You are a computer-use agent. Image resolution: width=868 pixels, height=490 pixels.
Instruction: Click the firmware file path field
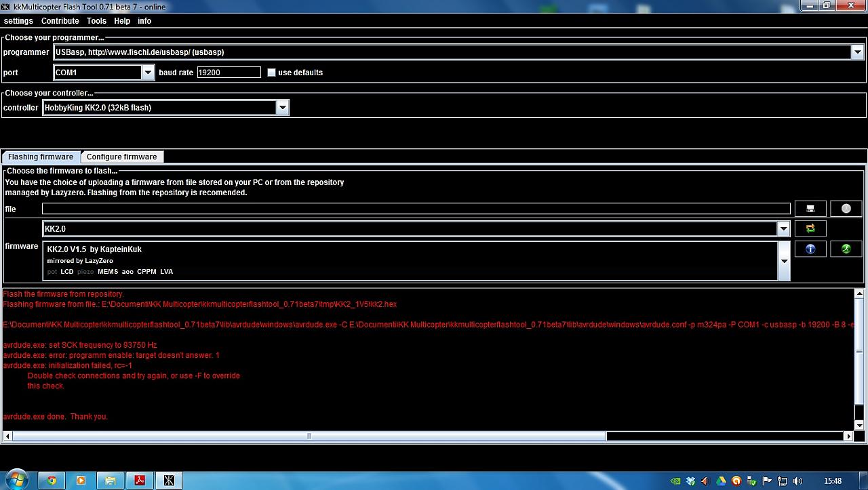416,209
